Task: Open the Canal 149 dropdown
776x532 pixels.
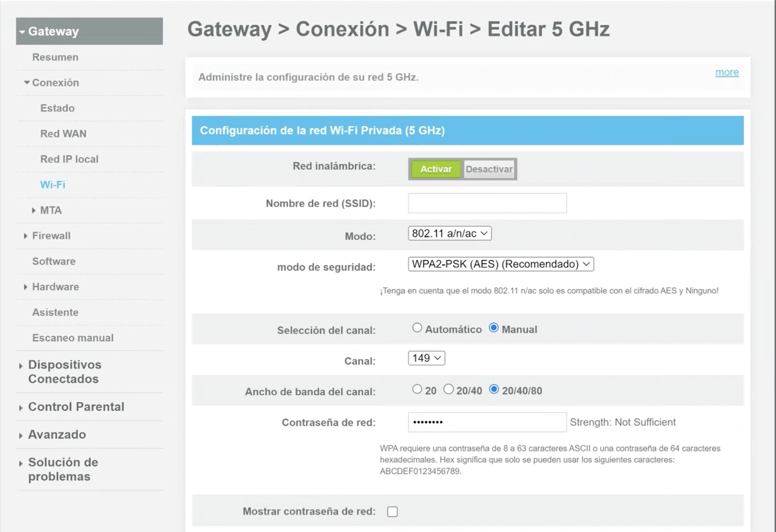Action: [x=426, y=358]
